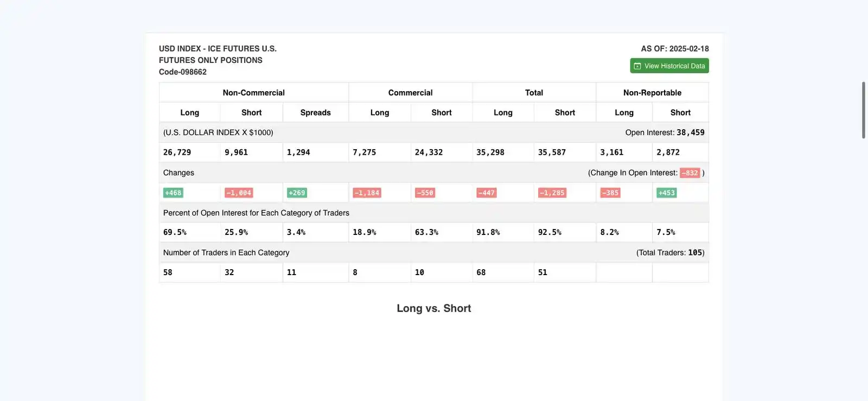
Task: Click the -1,004 change badge
Action: point(239,193)
